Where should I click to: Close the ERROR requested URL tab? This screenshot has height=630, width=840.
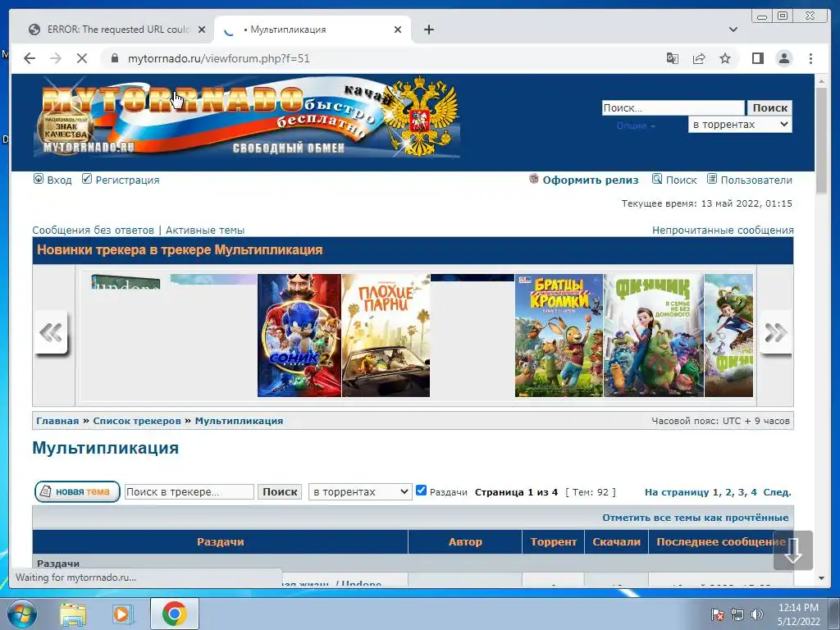(202, 30)
